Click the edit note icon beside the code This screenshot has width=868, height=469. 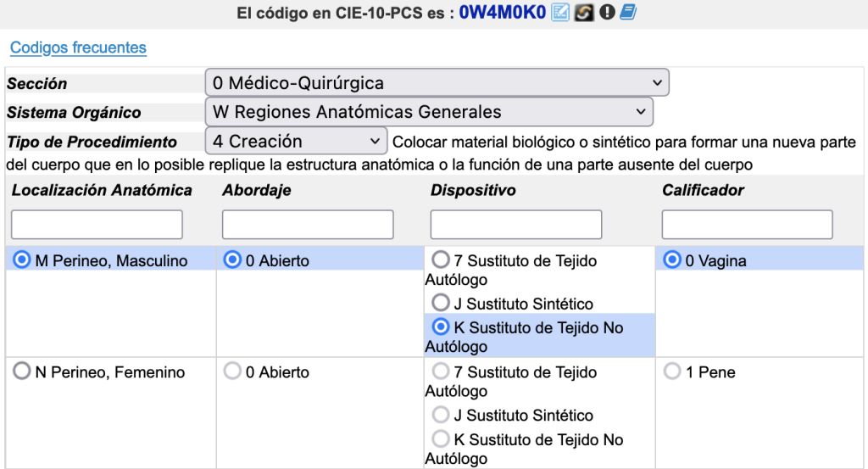coord(559,14)
